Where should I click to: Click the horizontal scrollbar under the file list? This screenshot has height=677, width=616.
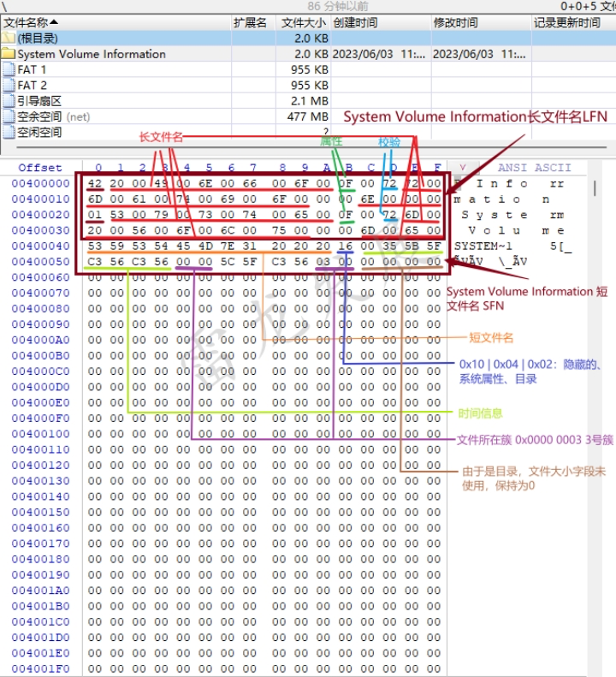[311, 147]
